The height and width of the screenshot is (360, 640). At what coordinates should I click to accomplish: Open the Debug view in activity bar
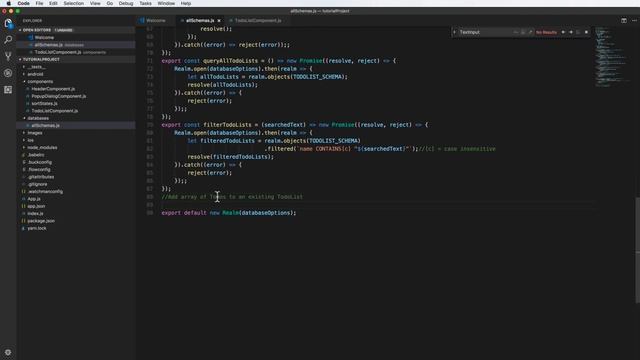tap(8, 73)
